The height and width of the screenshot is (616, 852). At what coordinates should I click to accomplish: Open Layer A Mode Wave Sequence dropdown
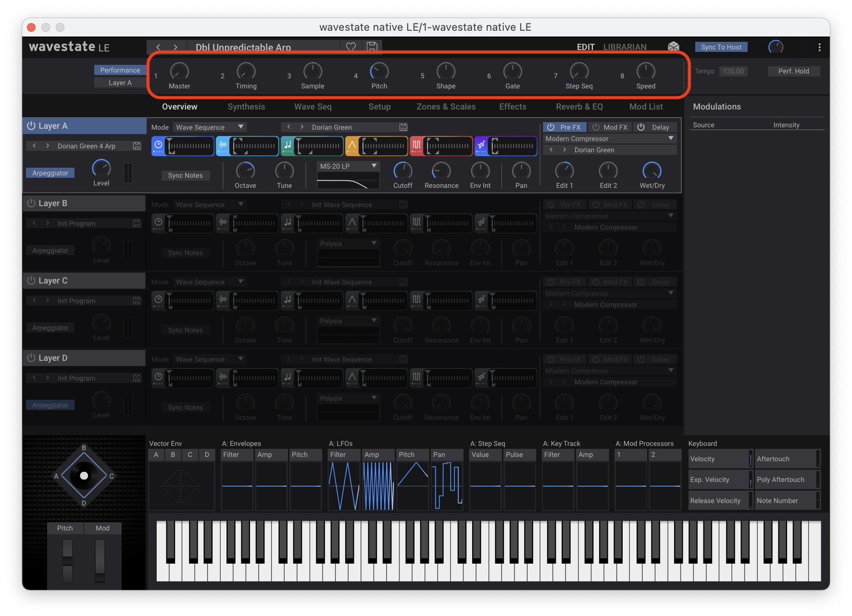[210, 127]
